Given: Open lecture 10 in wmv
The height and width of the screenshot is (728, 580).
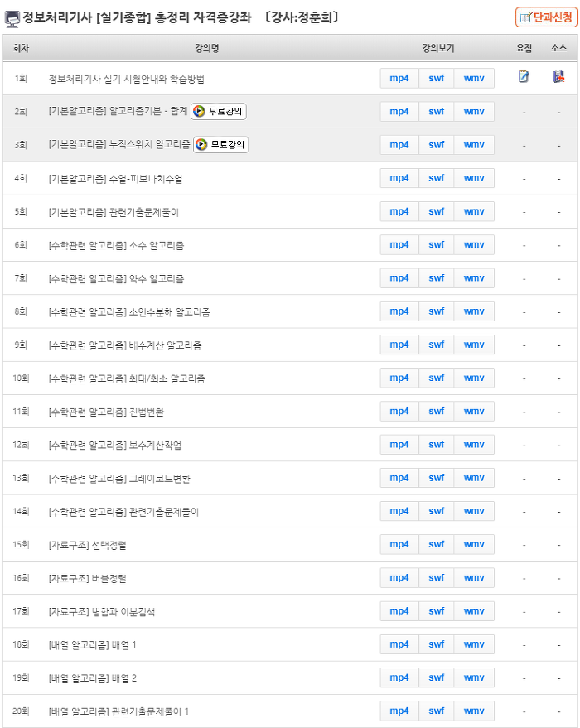Looking at the screenshot, I should pos(474,378).
